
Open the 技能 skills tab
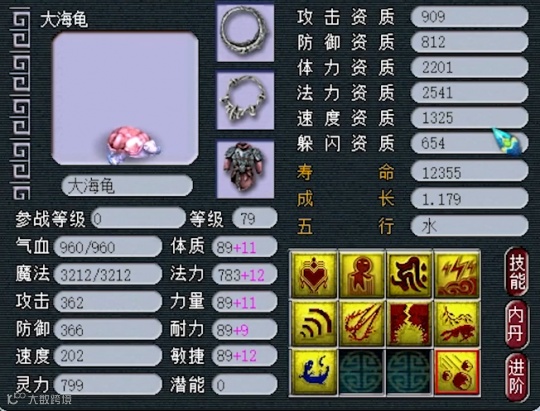point(517,272)
